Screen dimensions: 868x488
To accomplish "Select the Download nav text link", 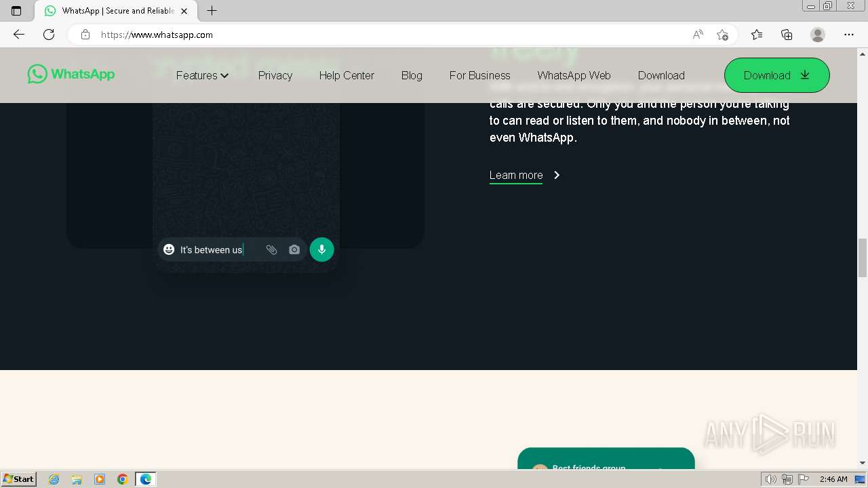I will tap(661, 75).
